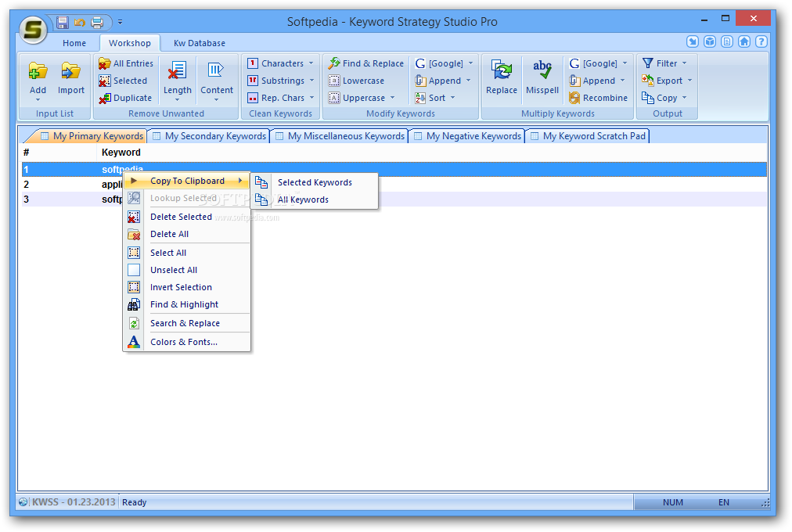The height and width of the screenshot is (532, 792).
Task: Open My Negative Keywords tab
Action: (x=468, y=136)
